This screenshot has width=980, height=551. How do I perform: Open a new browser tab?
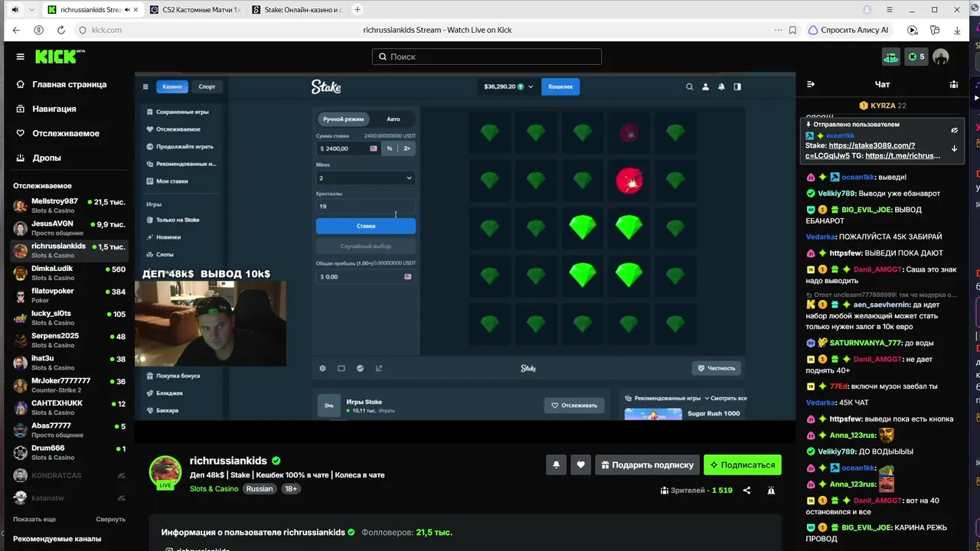(x=357, y=10)
